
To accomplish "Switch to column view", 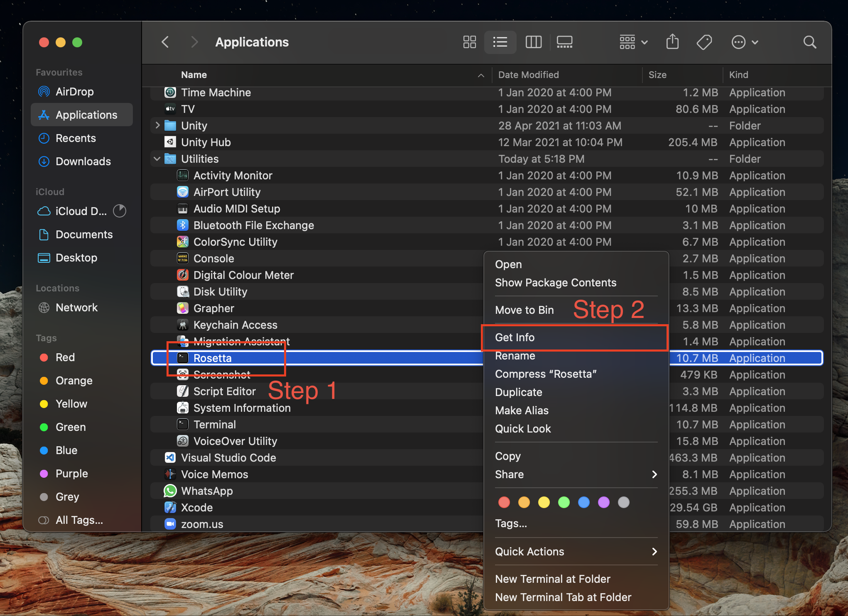I will [x=533, y=42].
